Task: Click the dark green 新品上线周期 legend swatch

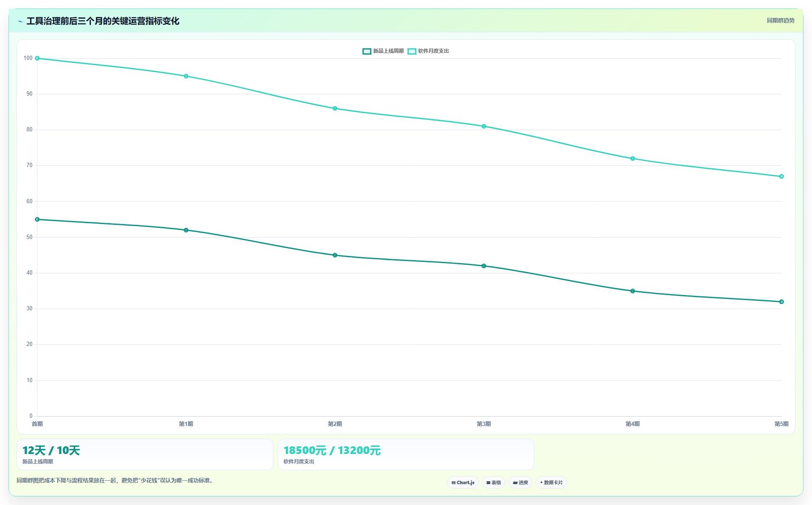Action: 367,51
